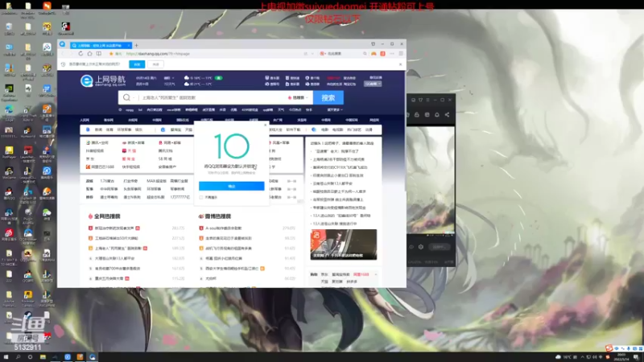Click the browser toolbar magnifier search icon

pyautogui.click(x=365, y=54)
